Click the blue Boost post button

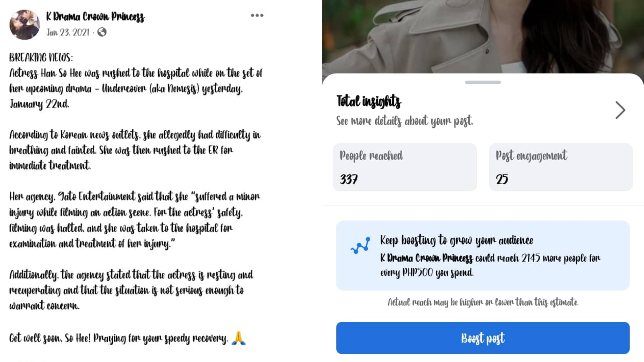tap(483, 338)
